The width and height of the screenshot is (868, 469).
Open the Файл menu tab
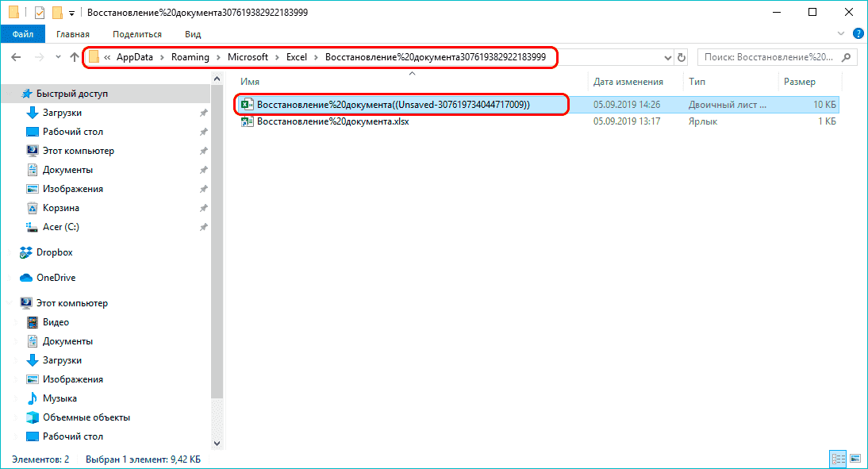tap(23, 34)
